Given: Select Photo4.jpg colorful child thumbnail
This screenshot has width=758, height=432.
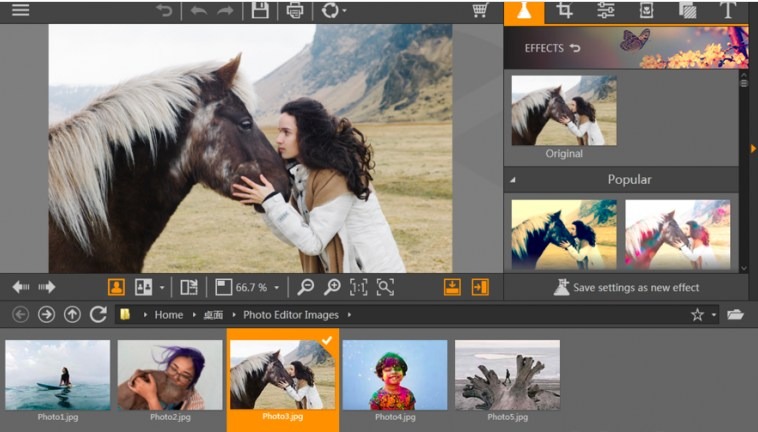Looking at the screenshot, I should (395, 375).
